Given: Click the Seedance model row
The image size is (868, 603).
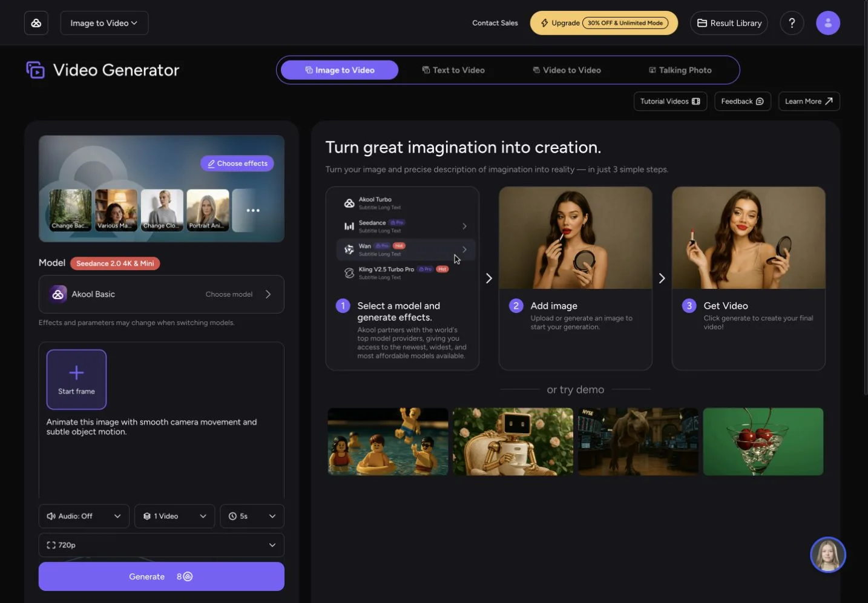Looking at the screenshot, I should tap(406, 226).
